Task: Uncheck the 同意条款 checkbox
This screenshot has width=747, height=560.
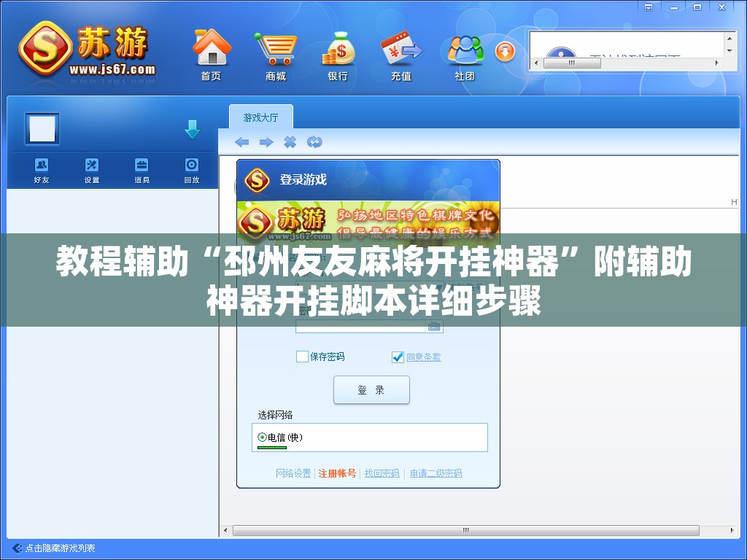Action: 398,357
